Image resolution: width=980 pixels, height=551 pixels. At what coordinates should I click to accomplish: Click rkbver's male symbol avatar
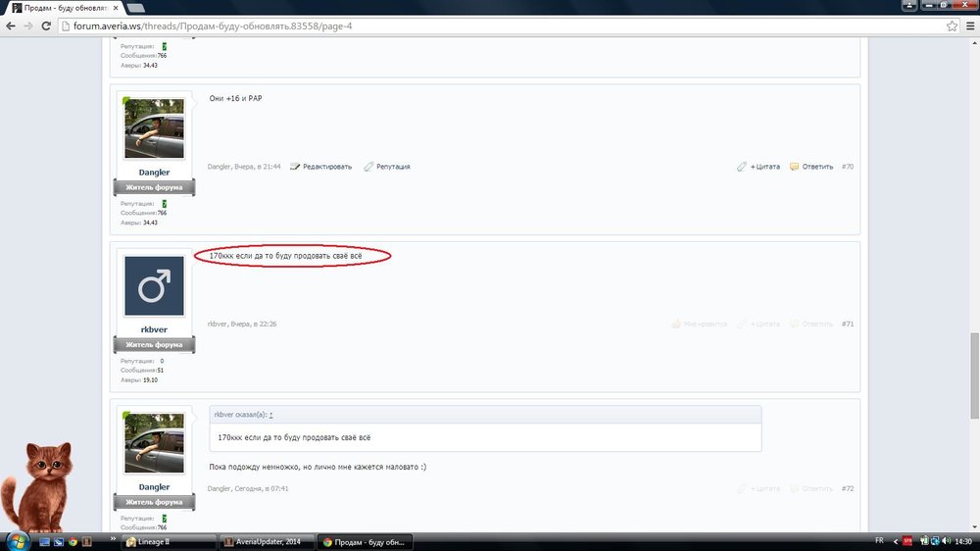coord(154,285)
